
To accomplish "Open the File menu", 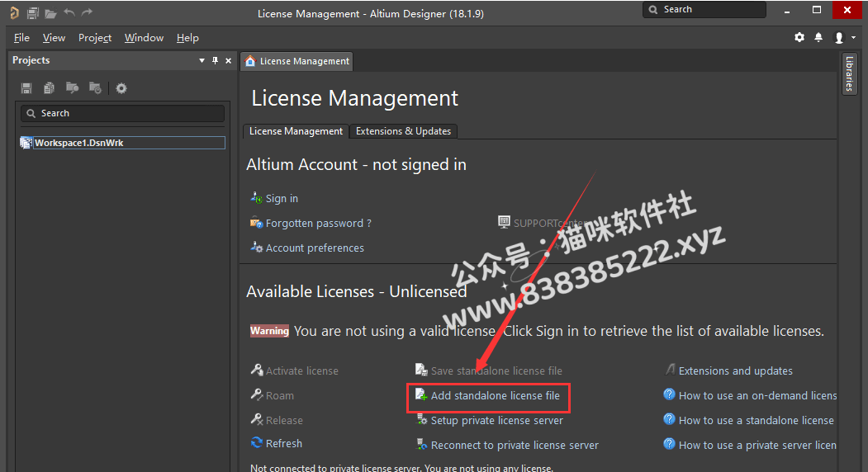I will [21, 38].
